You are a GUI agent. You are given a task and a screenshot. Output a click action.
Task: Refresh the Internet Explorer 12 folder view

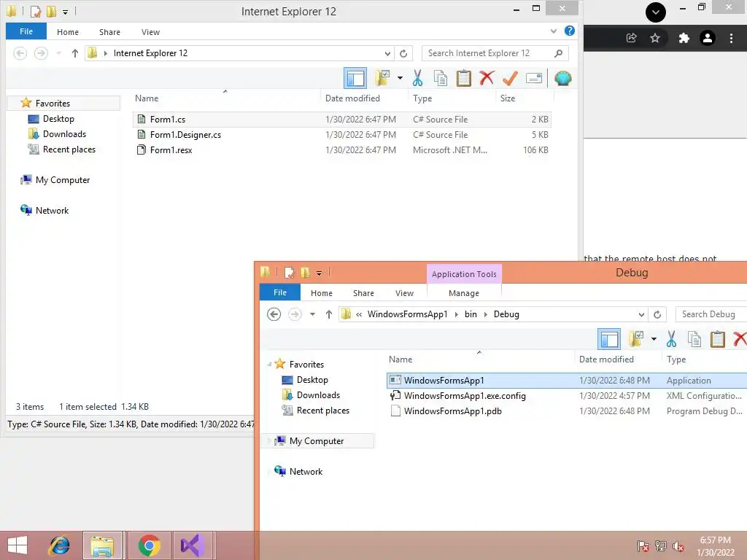pos(403,53)
